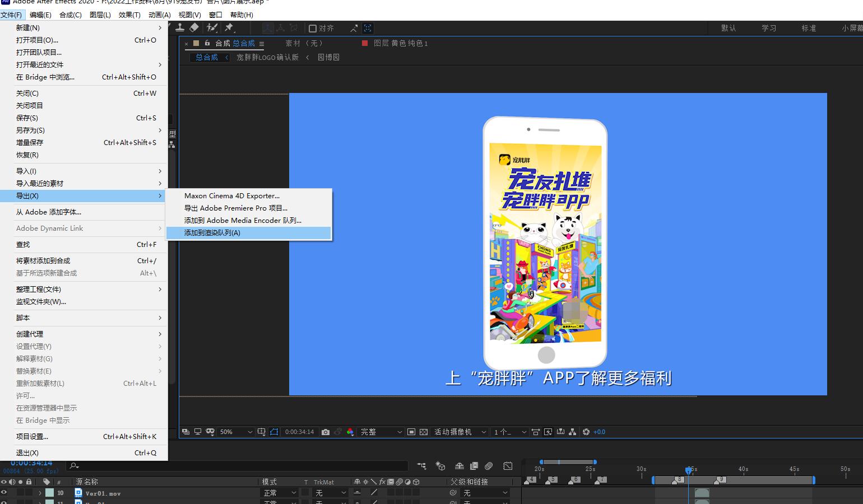Click the reset exposure icon

[586, 432]
